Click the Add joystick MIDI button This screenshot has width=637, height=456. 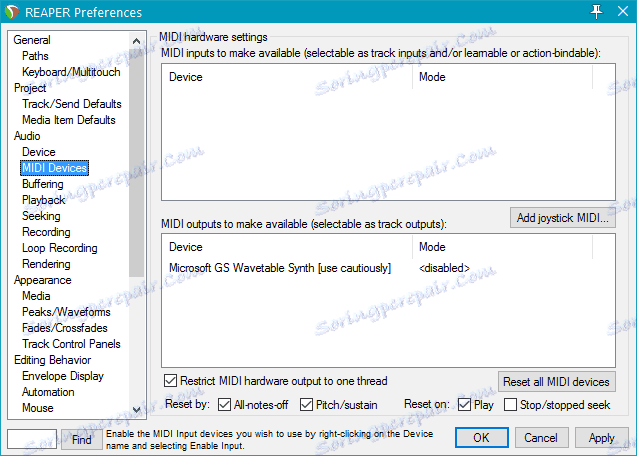click(x=563, y=218)
